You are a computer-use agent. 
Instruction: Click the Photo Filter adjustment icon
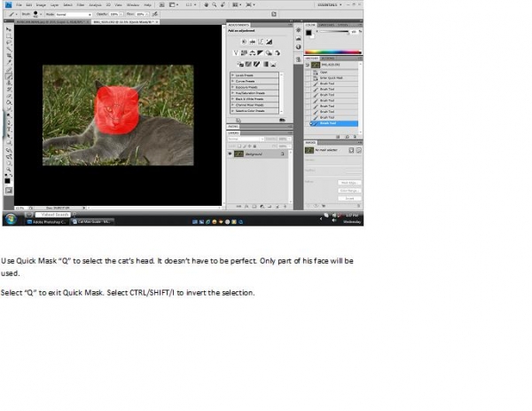(x=269, y=53)
